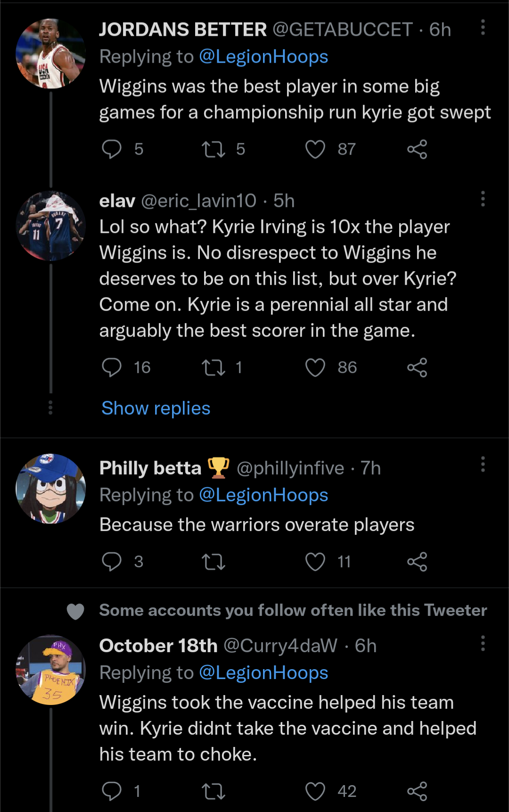Viewport: 509px width, 812px height.
Task: Open share options for elav's tweet
Action: pos(417,367)
